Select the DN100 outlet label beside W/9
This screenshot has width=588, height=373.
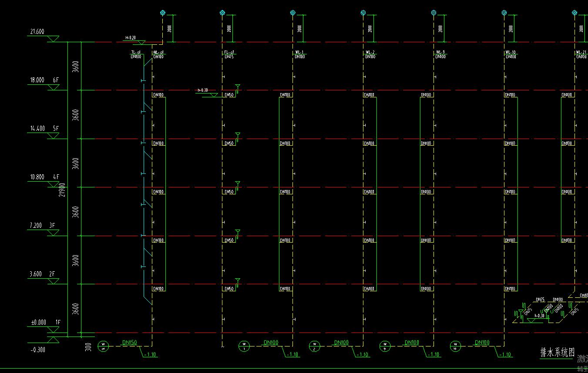click(412, 343)
